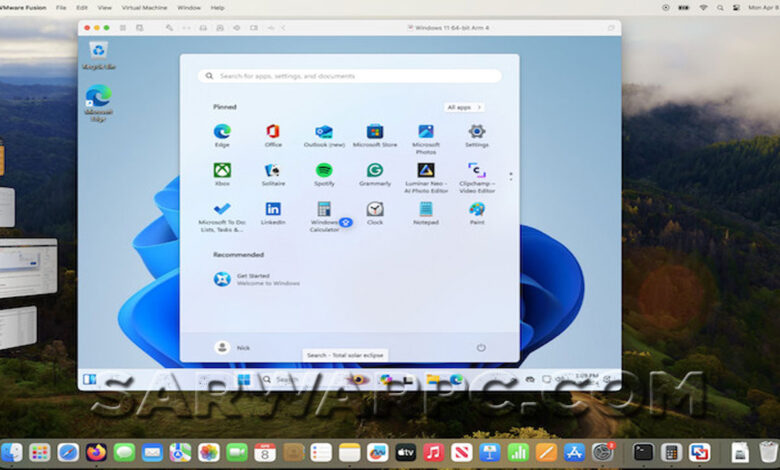
Task: Open Edge from the pinned apps
Action: [x=222, y=135]
